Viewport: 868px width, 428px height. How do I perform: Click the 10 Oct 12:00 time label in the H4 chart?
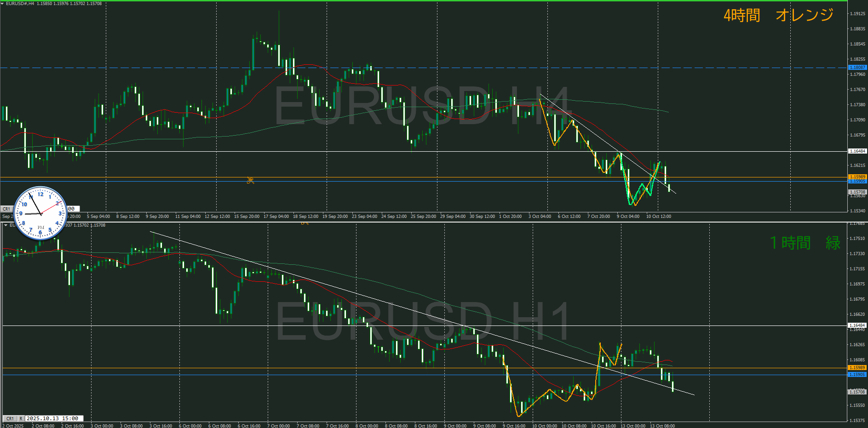(x=658, y=217)
